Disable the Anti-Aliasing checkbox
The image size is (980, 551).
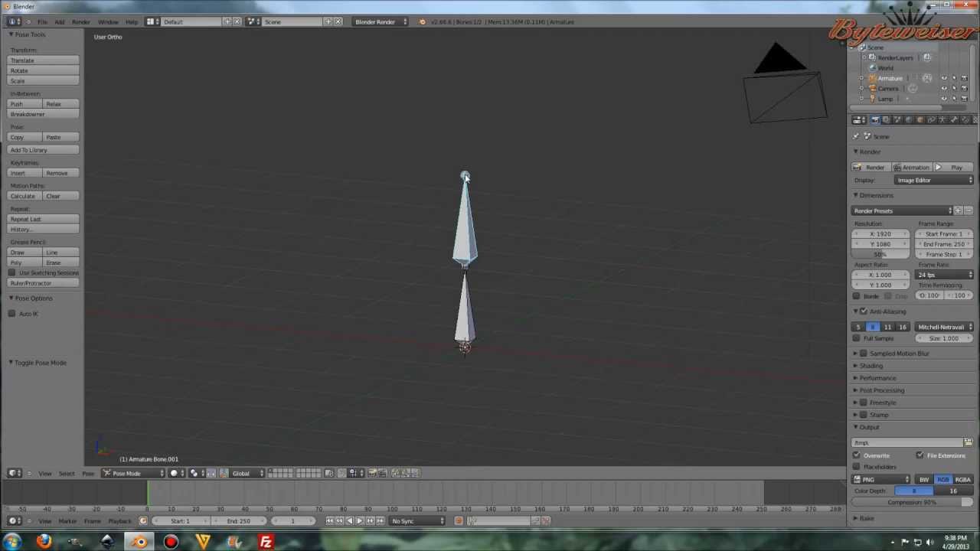click(864, 311)
